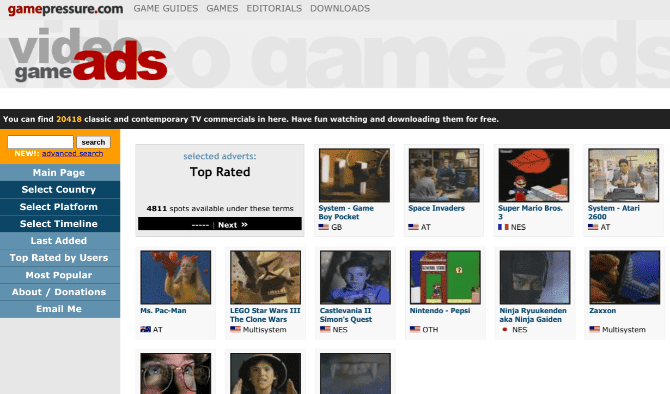Viewport: 670px width, 394px height.
Task: Click the Australian flag under Ms. Pac-Man
Action: [x=145, y=329]
